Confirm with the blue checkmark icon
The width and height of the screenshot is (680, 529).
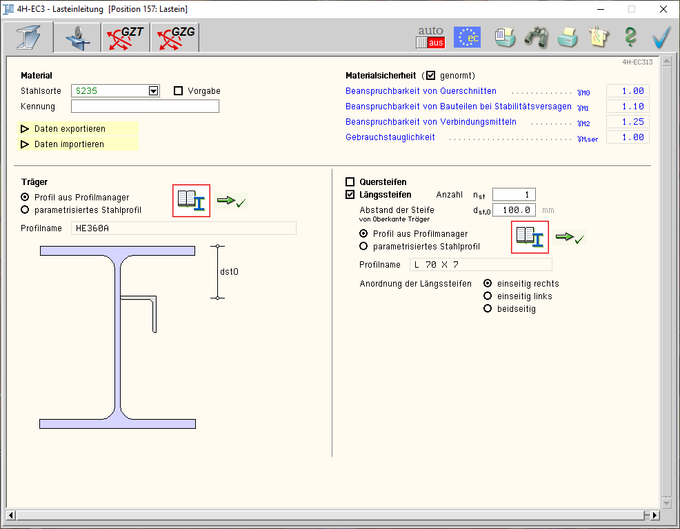661,38
